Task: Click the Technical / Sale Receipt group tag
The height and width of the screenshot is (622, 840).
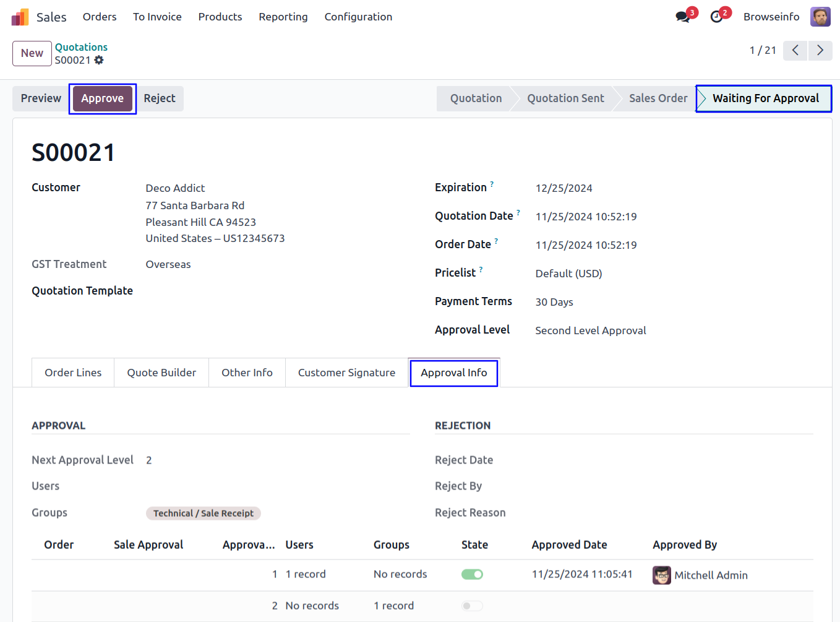Action: (x=203, y=513)
